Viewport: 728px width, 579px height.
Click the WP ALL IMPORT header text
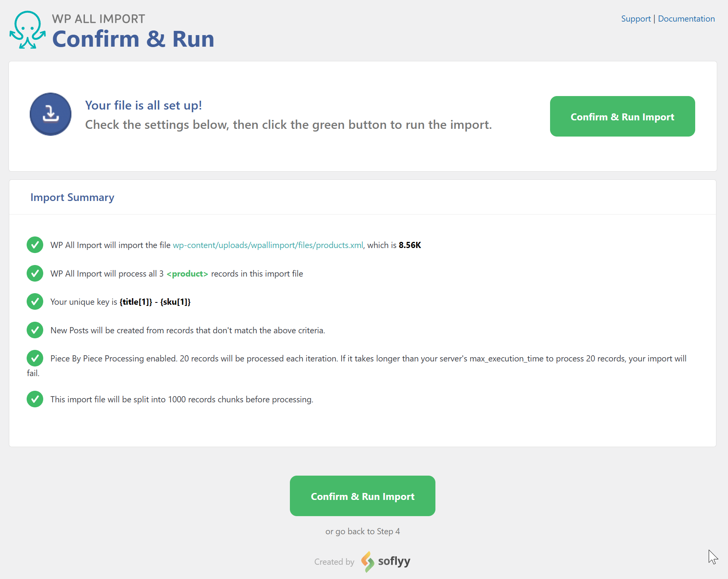point(98,19)
